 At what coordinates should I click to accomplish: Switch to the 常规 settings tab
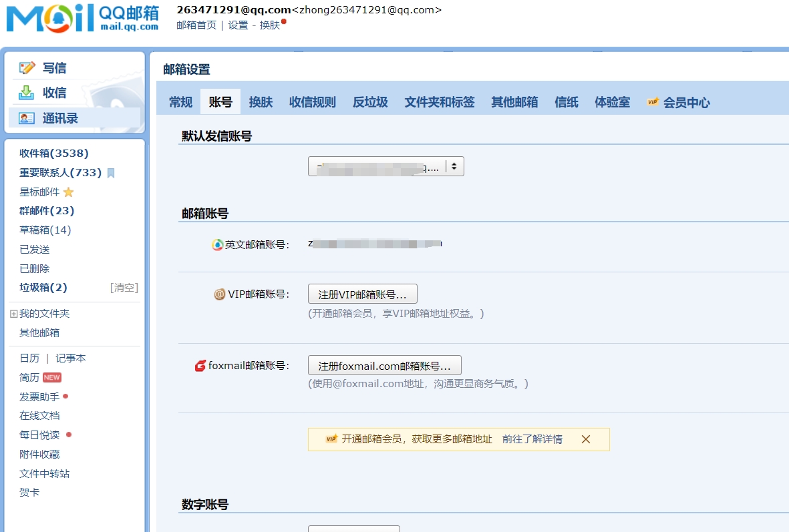coord(179,101)
